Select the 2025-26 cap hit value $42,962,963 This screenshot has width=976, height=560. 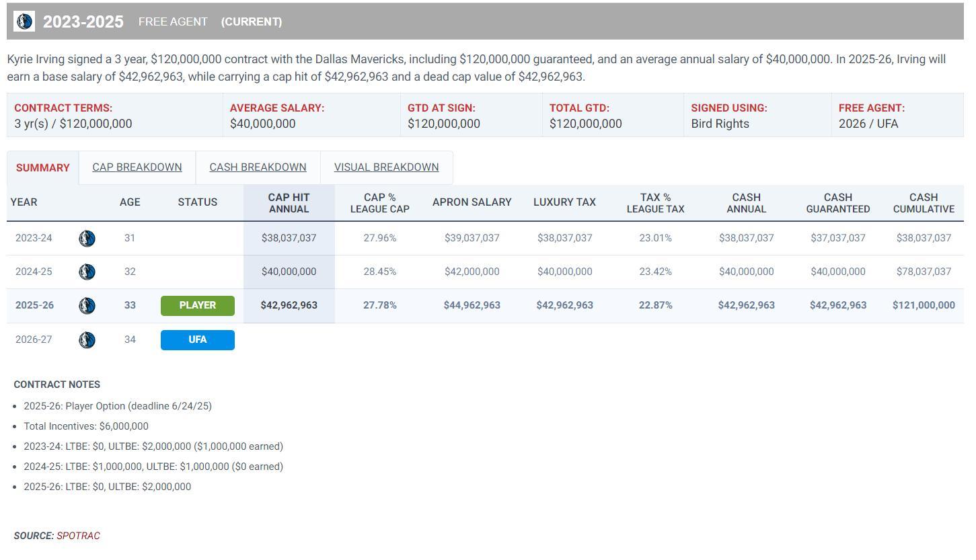point(289,305)
